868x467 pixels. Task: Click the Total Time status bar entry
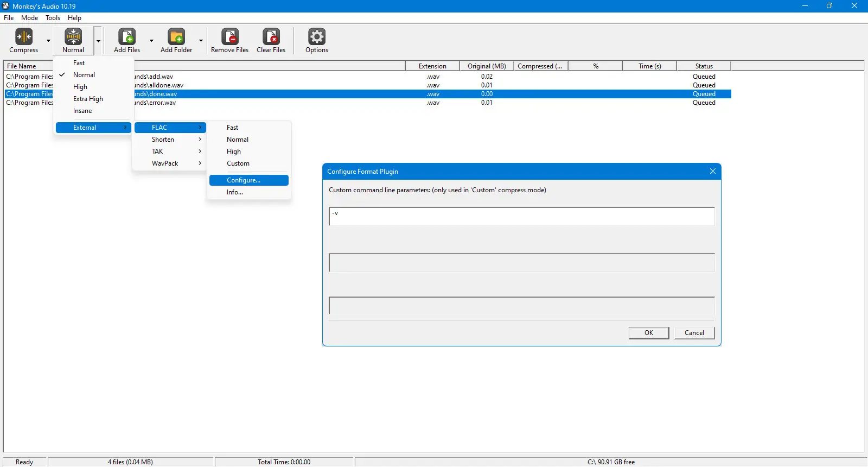tap(284, 462)
